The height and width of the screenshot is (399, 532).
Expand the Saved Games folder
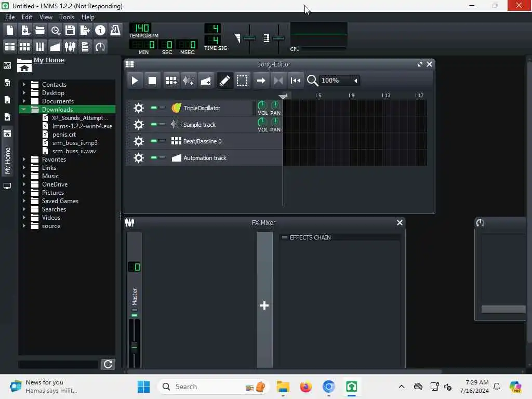(x=24, y=201)
